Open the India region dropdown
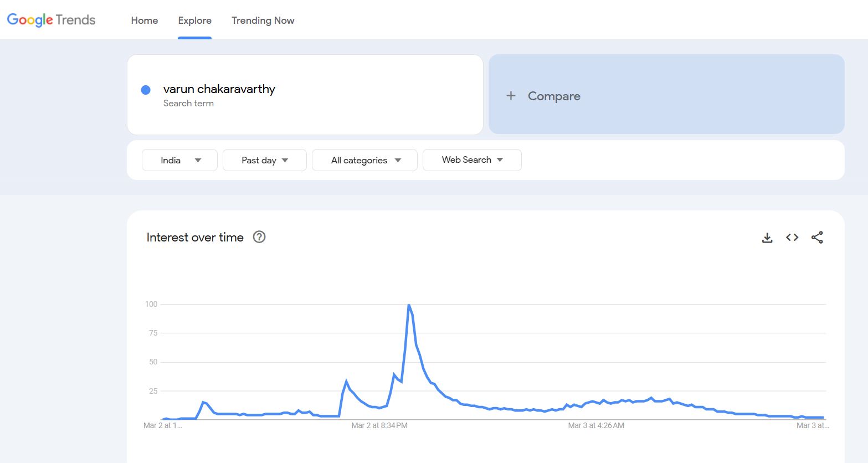 [x=179, y=160]
